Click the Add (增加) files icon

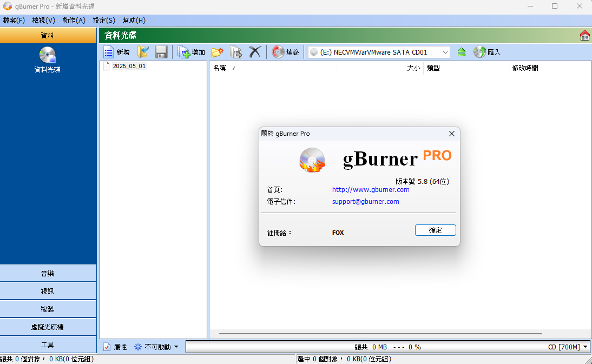coord(184,52)
